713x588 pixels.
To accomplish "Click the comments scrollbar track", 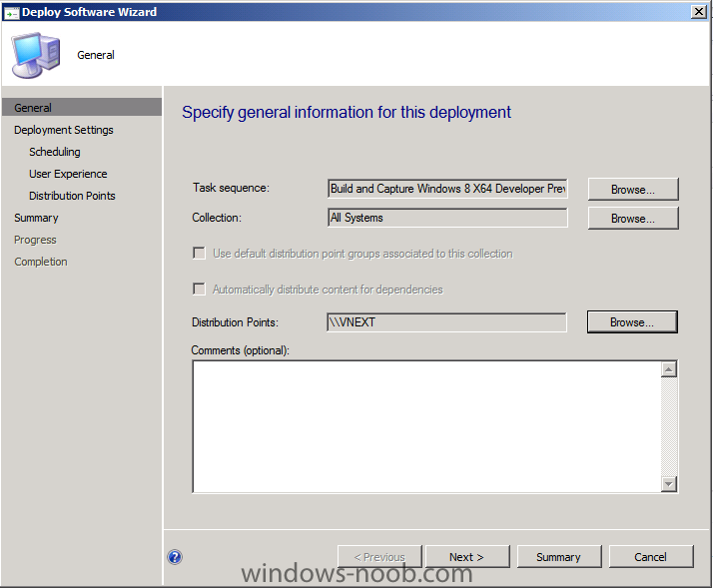I will click(x=668, y=426).
